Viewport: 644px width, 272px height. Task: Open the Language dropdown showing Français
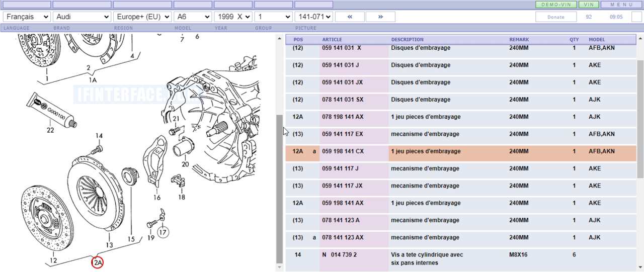click(x=27, y=17)
